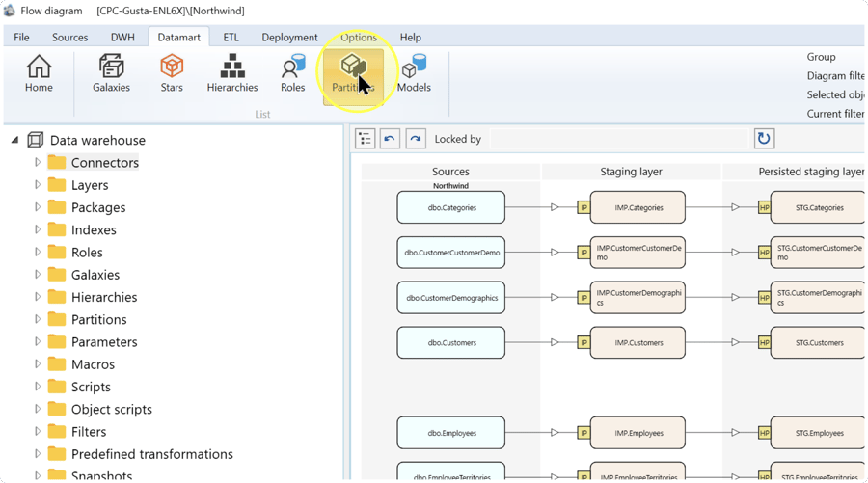Viewport: 868px width, 483px height.
Task: Click the tree view toggle icon
Action: (366, 139)
